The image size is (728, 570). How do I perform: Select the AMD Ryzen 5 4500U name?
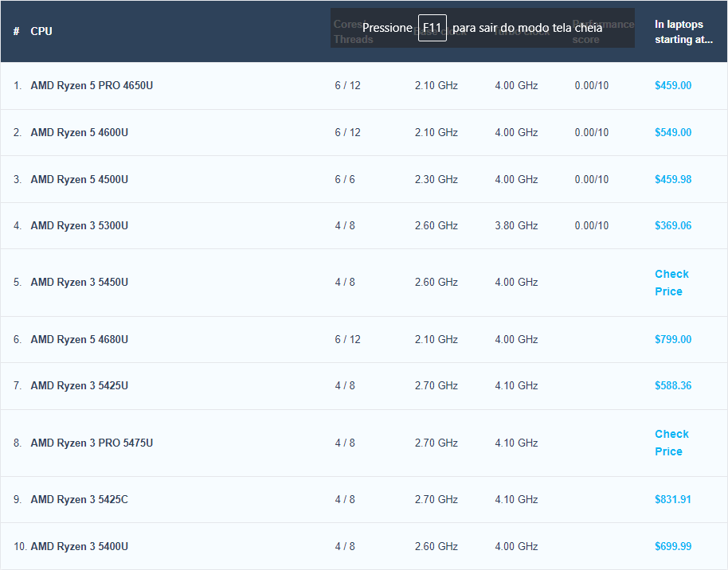pyautogui.click(x=80, y=179)
